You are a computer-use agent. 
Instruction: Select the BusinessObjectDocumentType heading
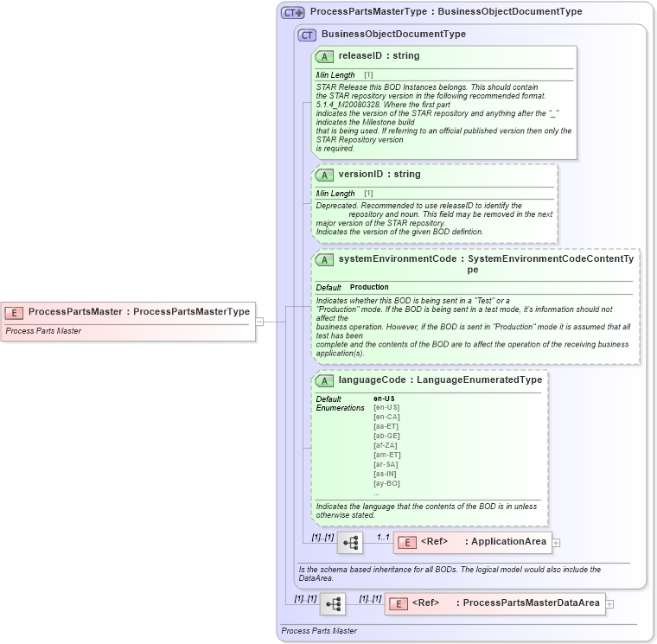(393, 34)
